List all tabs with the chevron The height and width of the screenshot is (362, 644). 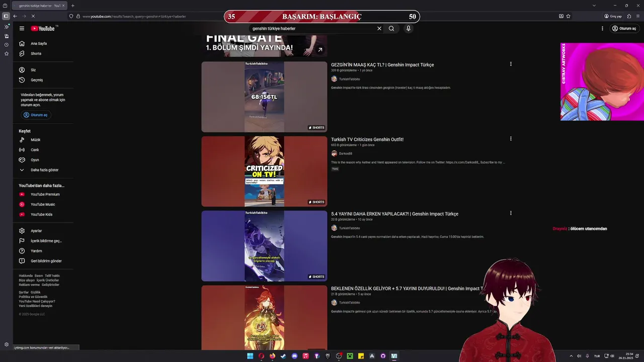594,6
